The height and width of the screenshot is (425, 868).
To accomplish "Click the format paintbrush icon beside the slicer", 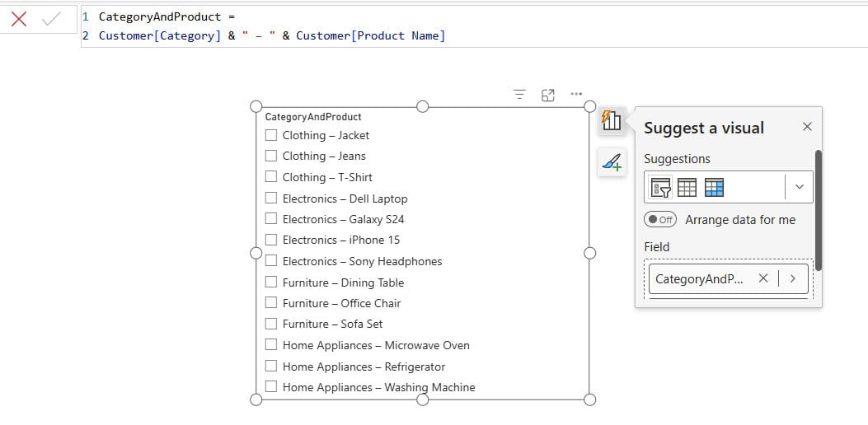I will pos(612,162).
